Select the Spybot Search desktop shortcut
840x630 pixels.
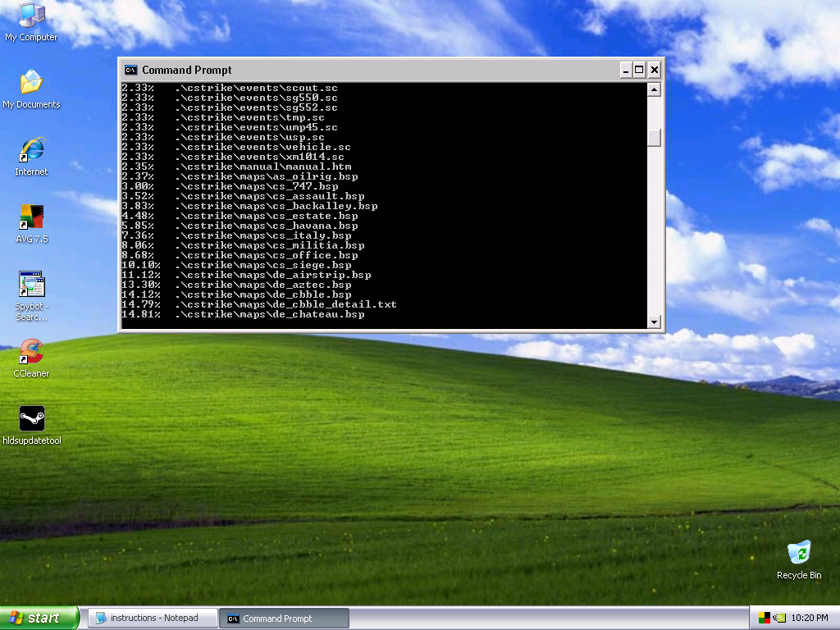click(x=32, y=295)
